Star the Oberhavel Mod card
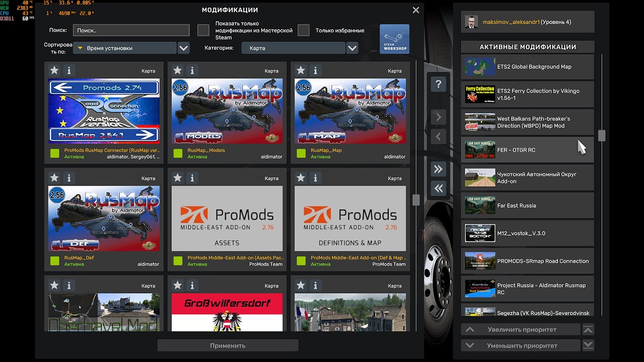This screenshot has width=644, height=362. coord(54,286)
